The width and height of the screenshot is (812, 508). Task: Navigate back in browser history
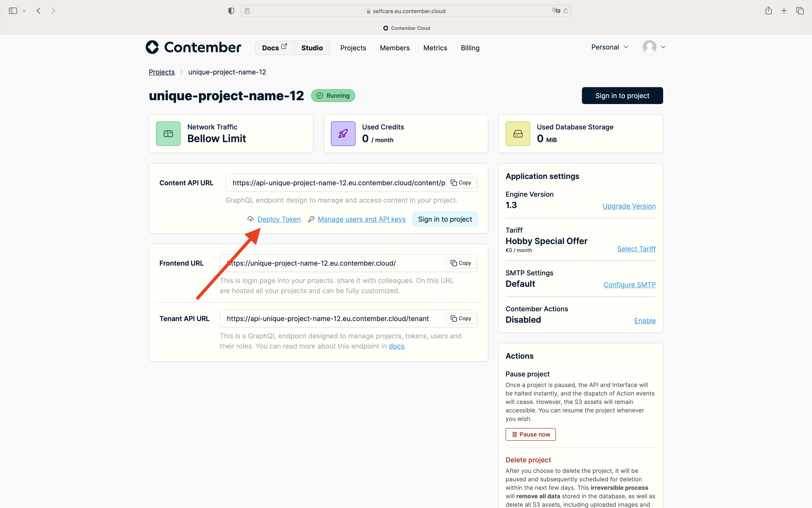coord(38,10)
